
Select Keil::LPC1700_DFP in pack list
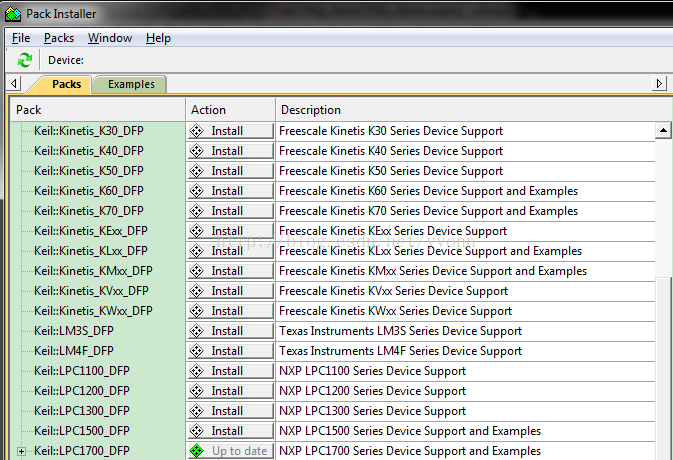(x=82, y=451)
